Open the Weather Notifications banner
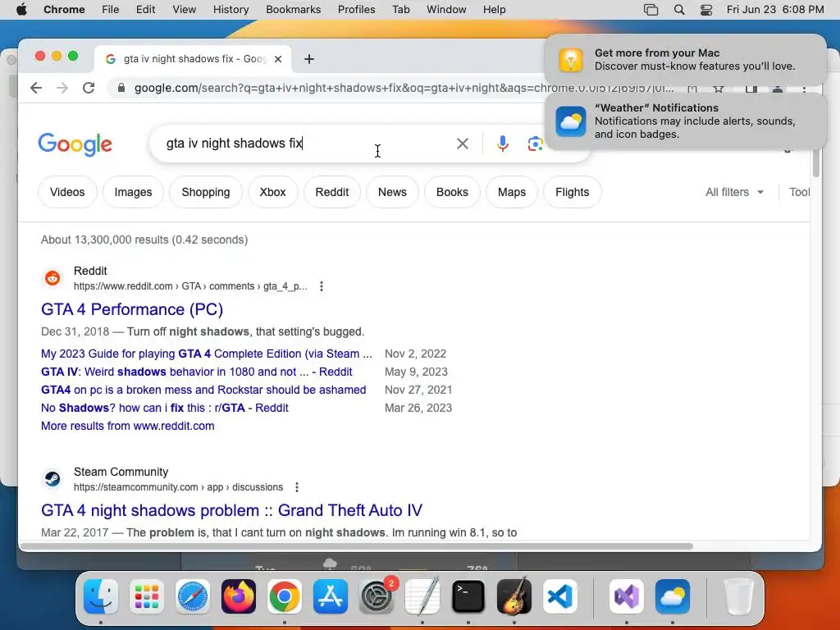Screen dimensions: 840x630 coord(685,121)
